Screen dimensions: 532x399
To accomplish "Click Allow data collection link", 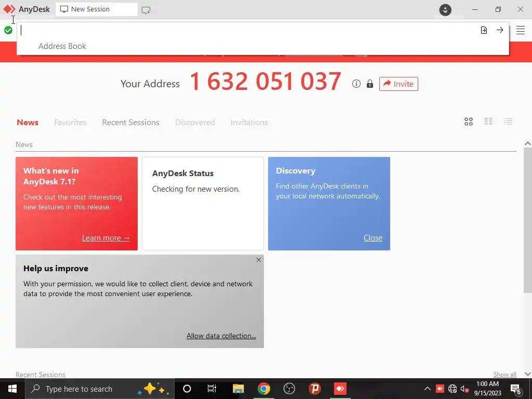I will [x=221, y=336].
